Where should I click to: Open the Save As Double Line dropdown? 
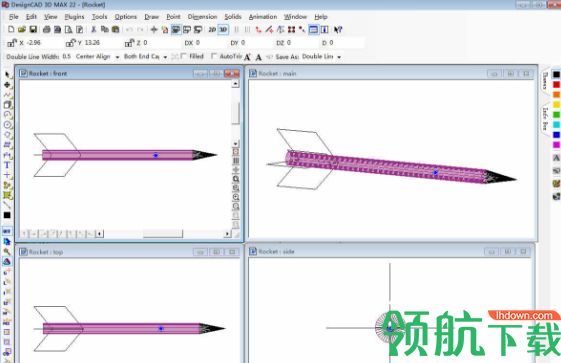click(x=339, y=57)
